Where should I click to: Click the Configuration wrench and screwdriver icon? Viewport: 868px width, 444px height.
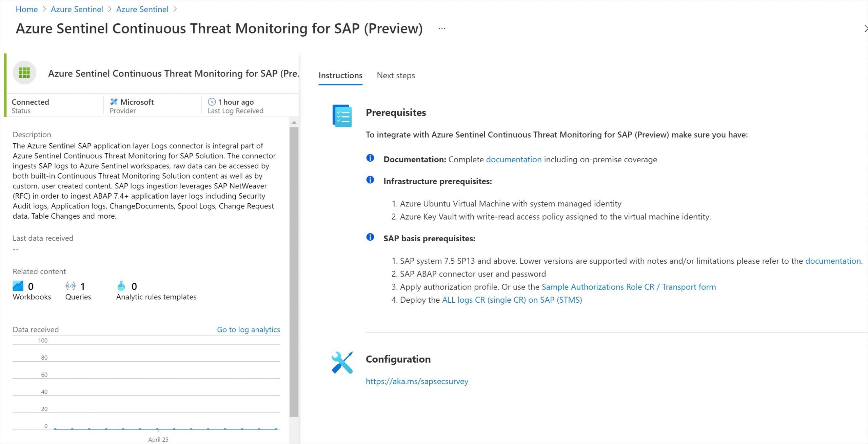pos(342,362)
